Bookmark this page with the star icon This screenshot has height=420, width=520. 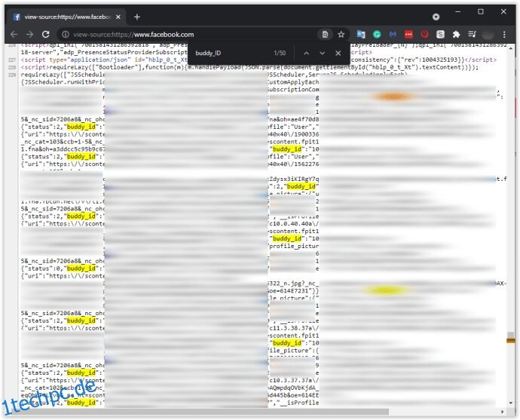coord(341,35)
